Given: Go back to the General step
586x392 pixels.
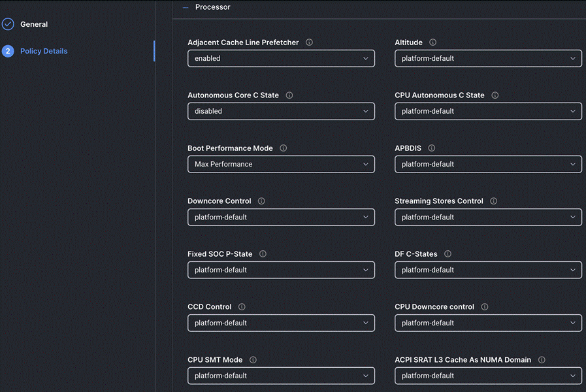Looking at the screenshot, I should click(33, 24).
